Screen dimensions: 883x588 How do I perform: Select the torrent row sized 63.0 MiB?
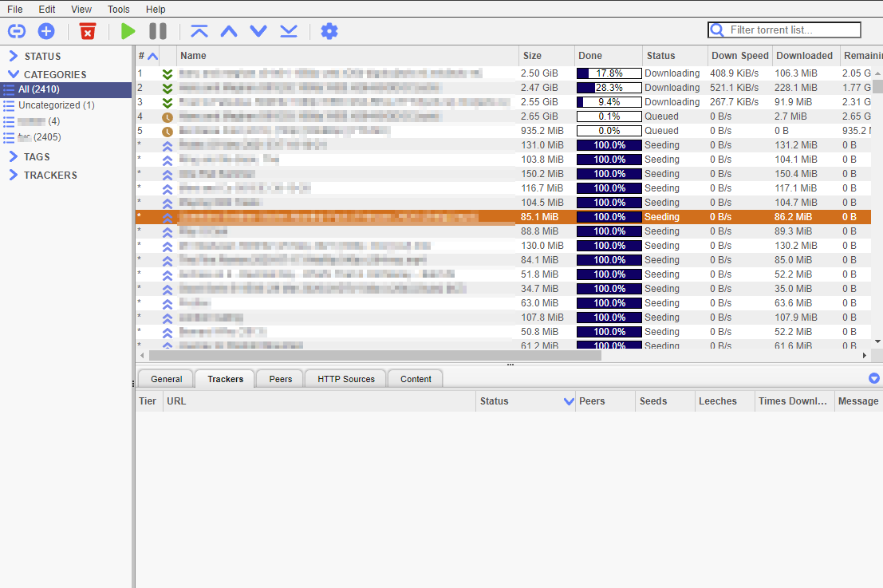(x=503, y=303)
